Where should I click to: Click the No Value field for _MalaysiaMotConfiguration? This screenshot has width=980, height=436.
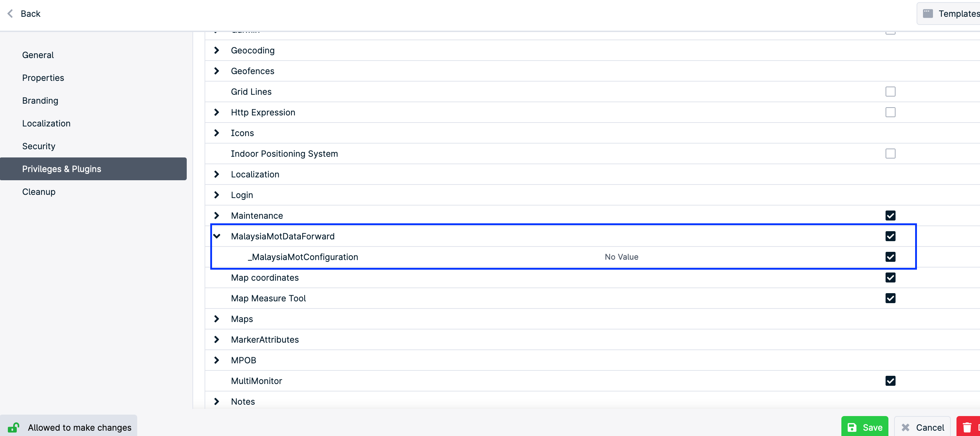621,257
